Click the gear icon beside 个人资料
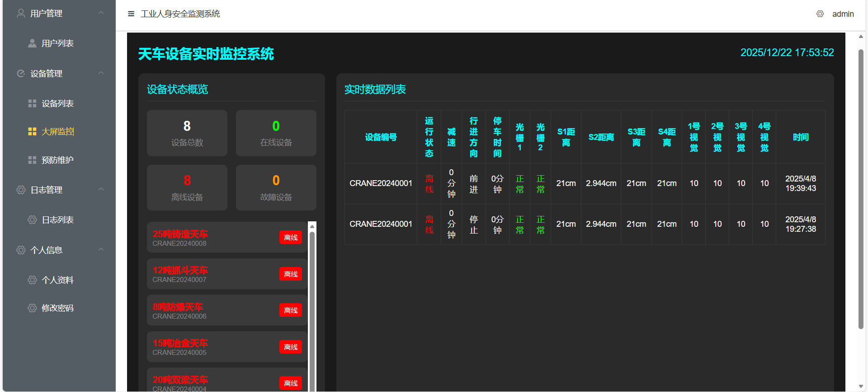The width and height of the screenshot is (868, 392). pyautogui.click(x=32, y=280)
